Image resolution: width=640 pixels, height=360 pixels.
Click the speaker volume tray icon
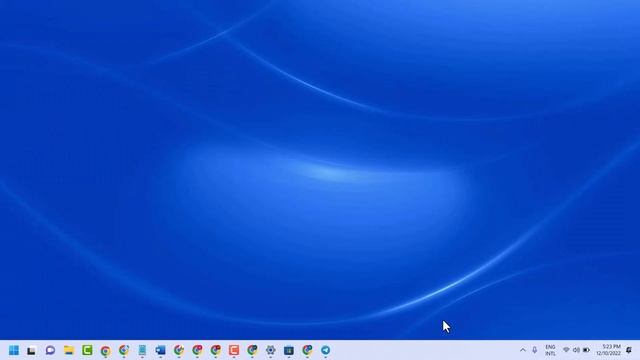point(576,350)
